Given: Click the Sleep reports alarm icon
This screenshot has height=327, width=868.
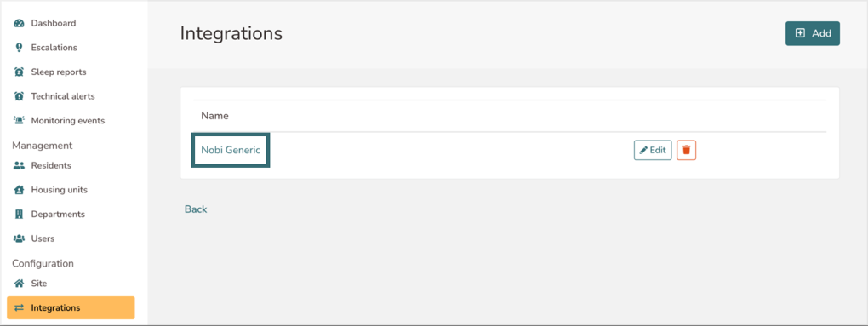Looking at the screenshot, I should click(x=20, y=72).
